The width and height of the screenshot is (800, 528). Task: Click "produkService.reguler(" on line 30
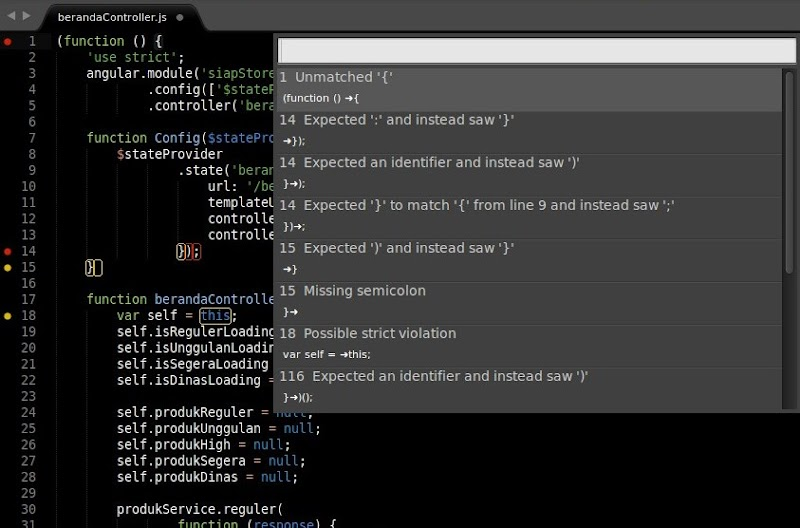click(199, 510)
